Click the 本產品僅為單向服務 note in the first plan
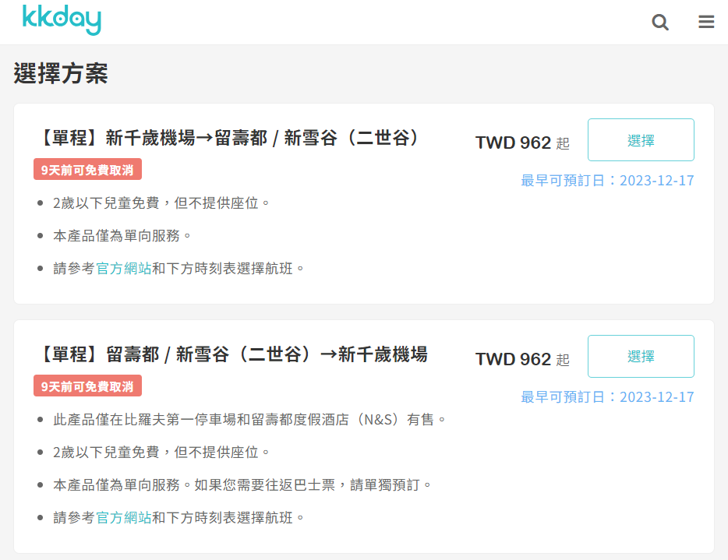 (x=122, y=235)
